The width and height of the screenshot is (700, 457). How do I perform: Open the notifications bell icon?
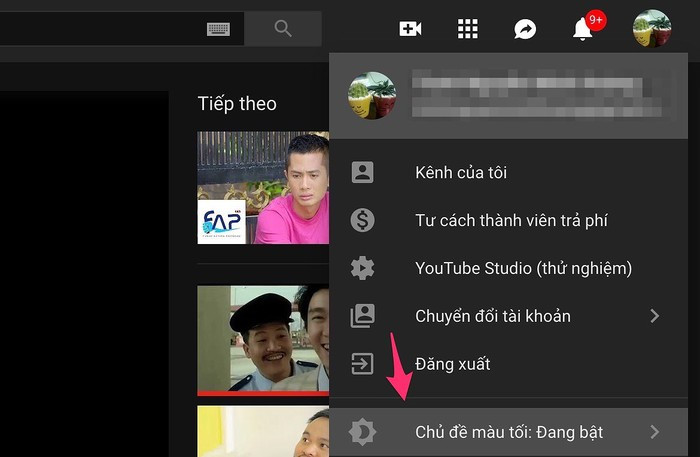coord(583,29)
